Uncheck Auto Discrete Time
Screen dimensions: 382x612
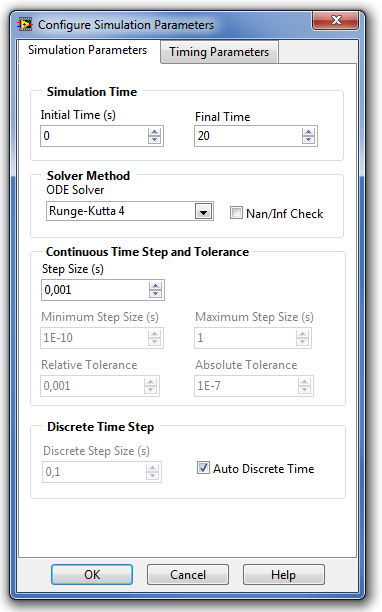203,468
